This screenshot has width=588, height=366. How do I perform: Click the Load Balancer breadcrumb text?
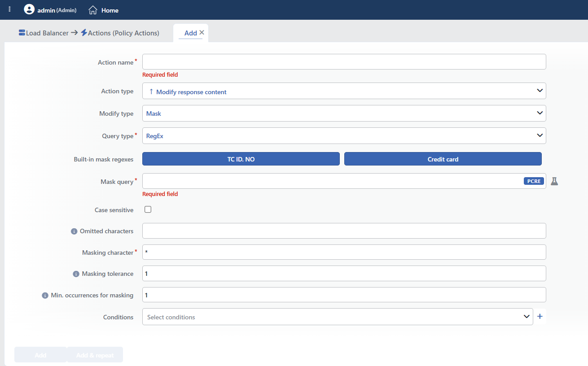pyautogui.click(x=47, y=33)
